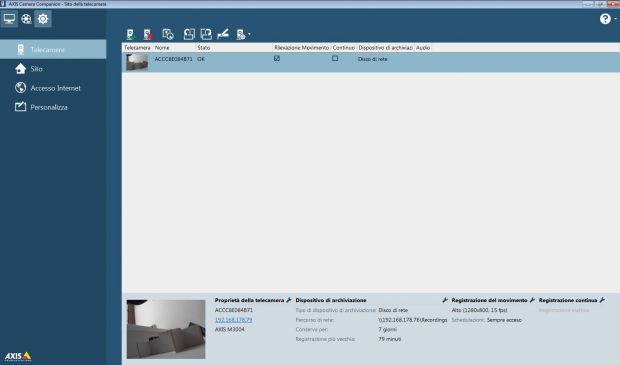620x365 pixels.
Task: Click the OK status cell
Action: (201, 59)
